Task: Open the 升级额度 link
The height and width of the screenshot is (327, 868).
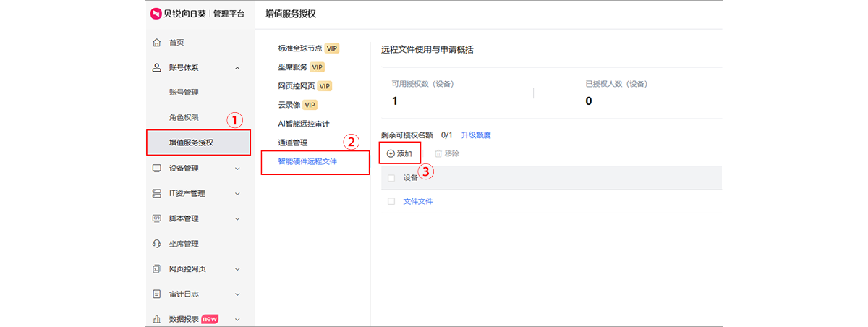Action: 476,135
